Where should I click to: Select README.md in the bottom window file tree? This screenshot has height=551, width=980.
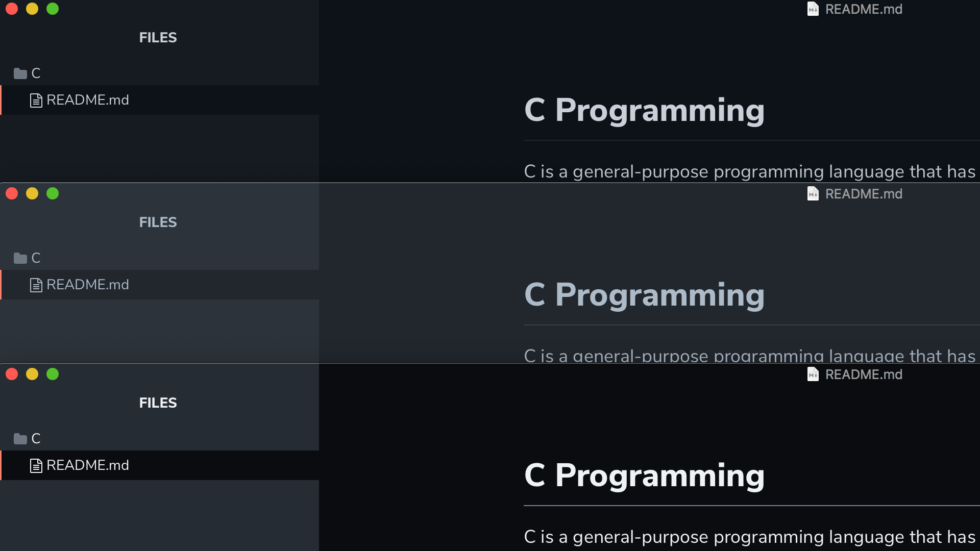(x=159, y=465)
